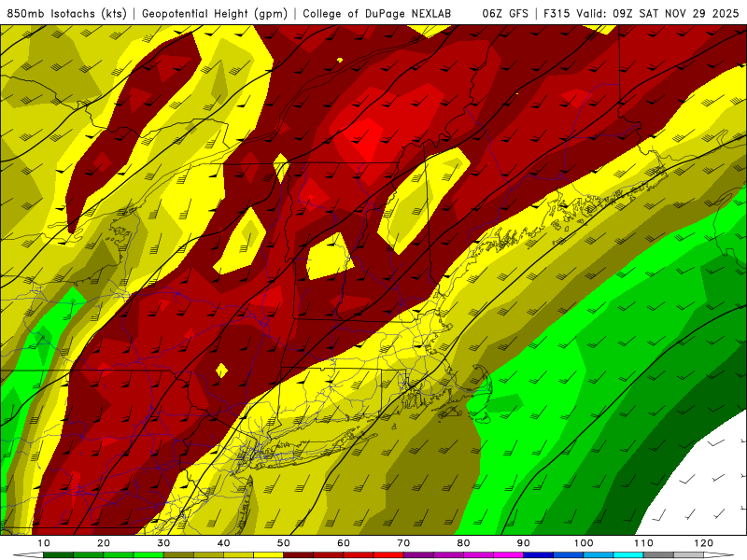Click the '06Z GFS' model run label
Viewport: 747px width, 560px height.
tap(505, 13)
